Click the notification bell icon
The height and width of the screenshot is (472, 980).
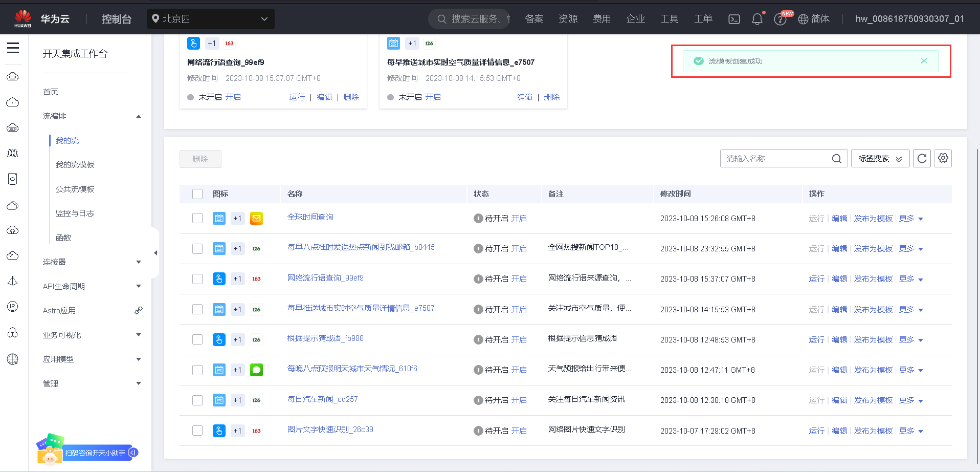point(758,18)
